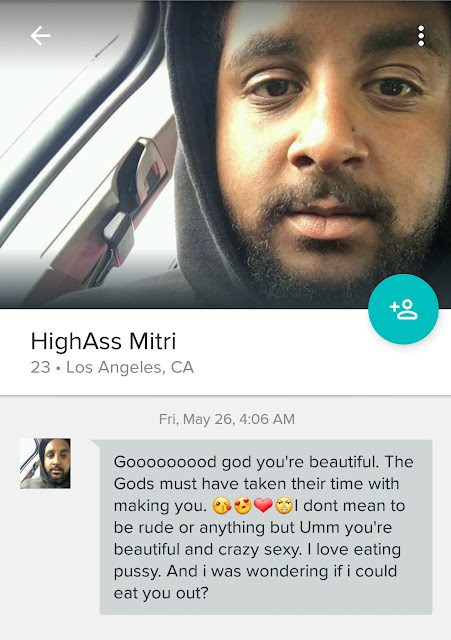Tap the teal add friend button
Screen dimensions: 451x640
(403, 309)
